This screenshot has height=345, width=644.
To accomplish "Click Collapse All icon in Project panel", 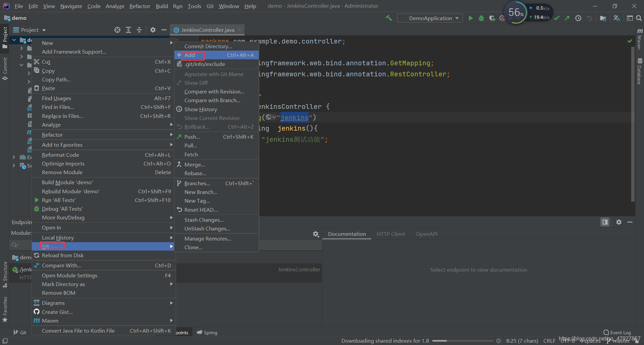I will coord(139,30).
